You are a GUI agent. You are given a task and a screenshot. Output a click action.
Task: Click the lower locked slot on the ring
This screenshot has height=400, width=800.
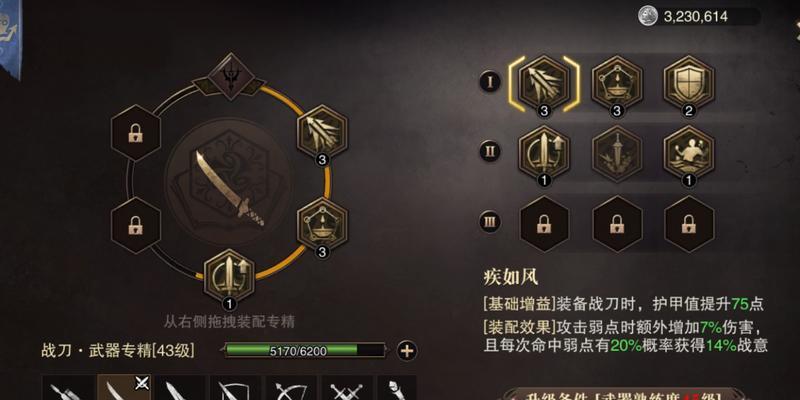point(136,225)
